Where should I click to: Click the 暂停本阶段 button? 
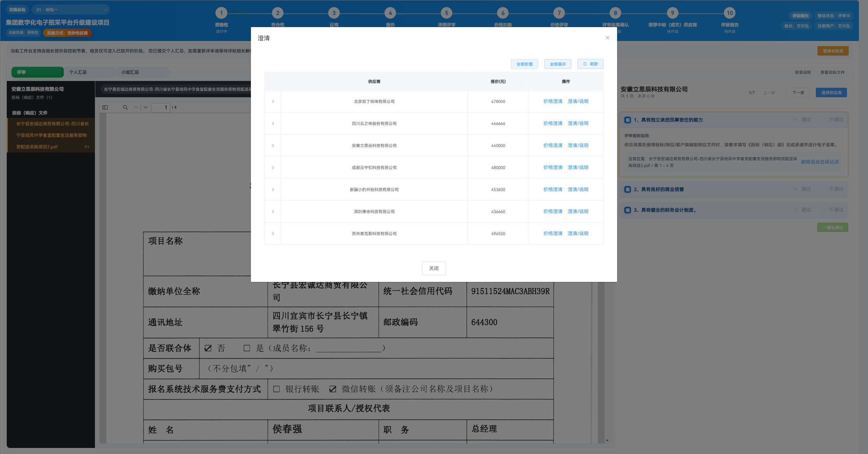tap(833, 51)
